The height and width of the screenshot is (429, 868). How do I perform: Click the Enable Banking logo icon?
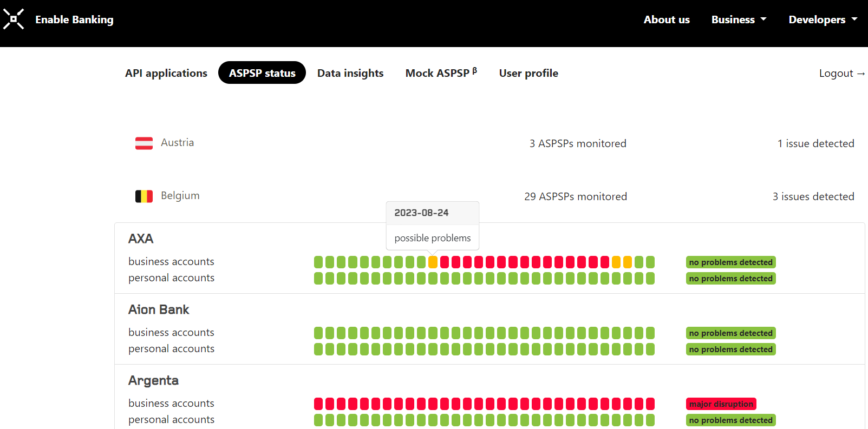[14, 19]
